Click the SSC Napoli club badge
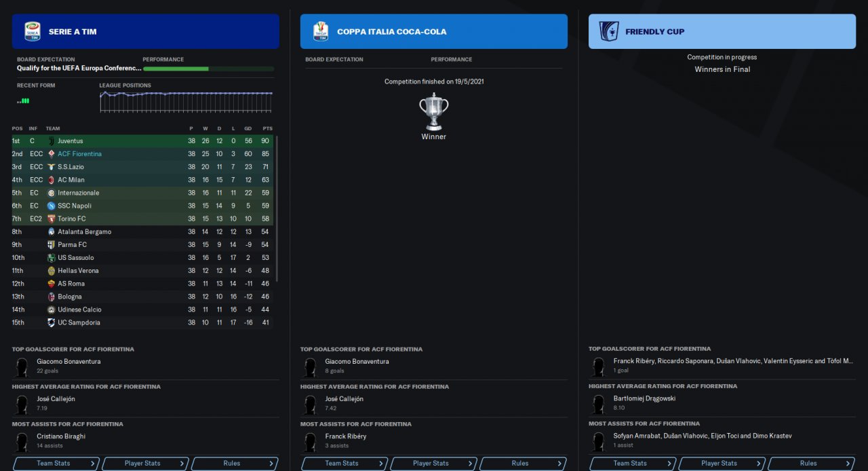868x471 pixels. (x=51, y=206)
